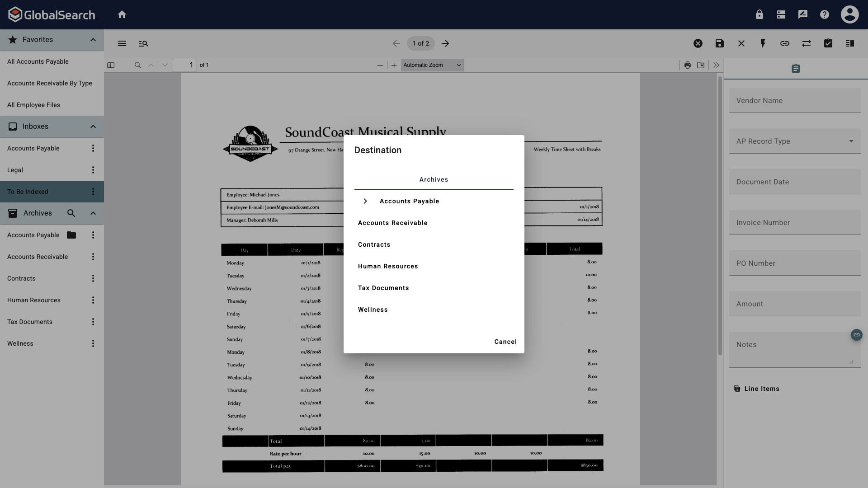Screen dimensions: 868x488
Task: Click the user profile avatar icon
Action: tap(850, 14)
